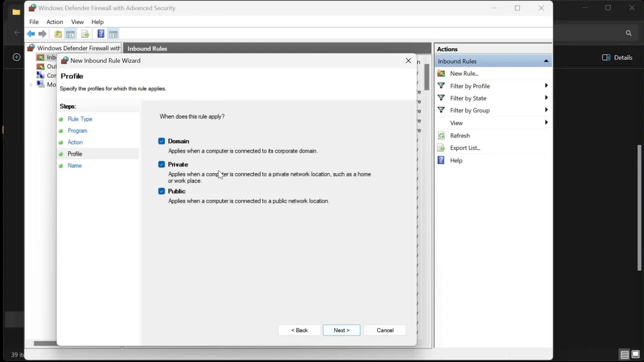This screenshot has height=362, width=644.
Task: Select the Profile wizard step
Action: click(75, 154)
